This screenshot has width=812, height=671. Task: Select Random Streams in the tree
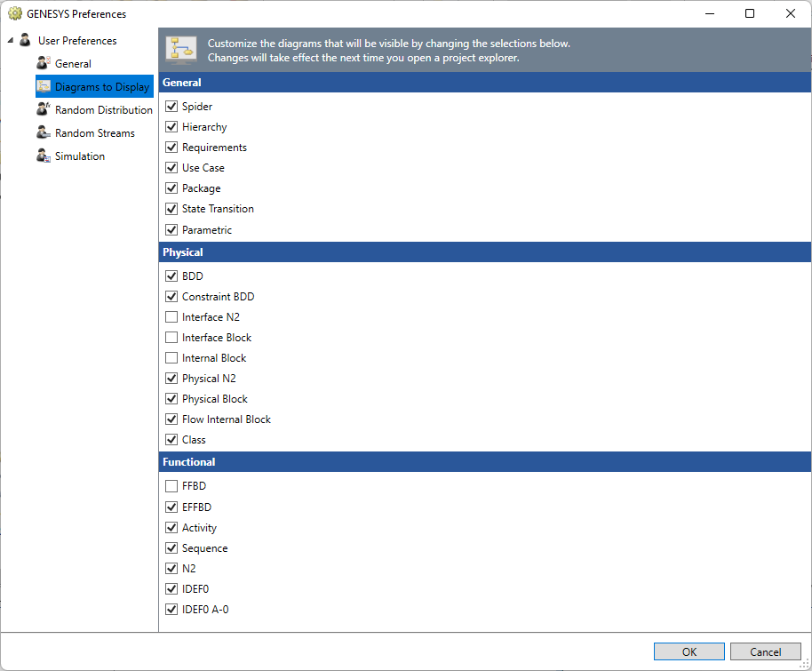coord(94,133)
